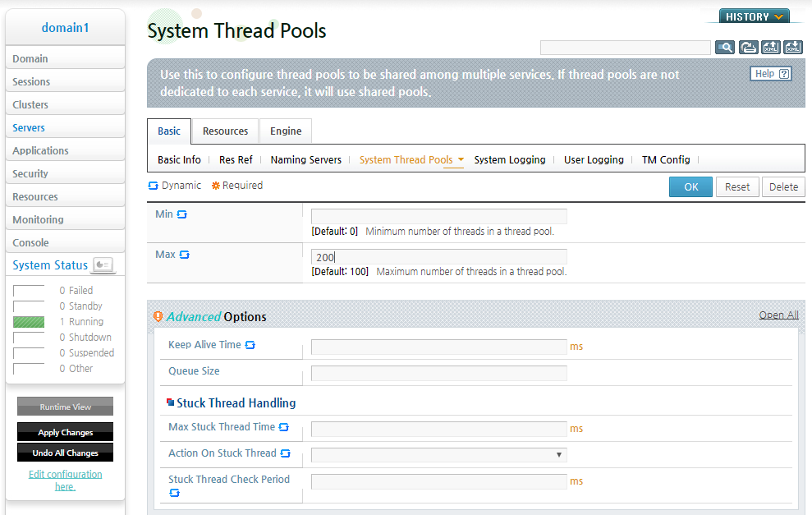Screen dimensions: 812x515
Task: Open Security in the sidebar
Action: point(65,173)
